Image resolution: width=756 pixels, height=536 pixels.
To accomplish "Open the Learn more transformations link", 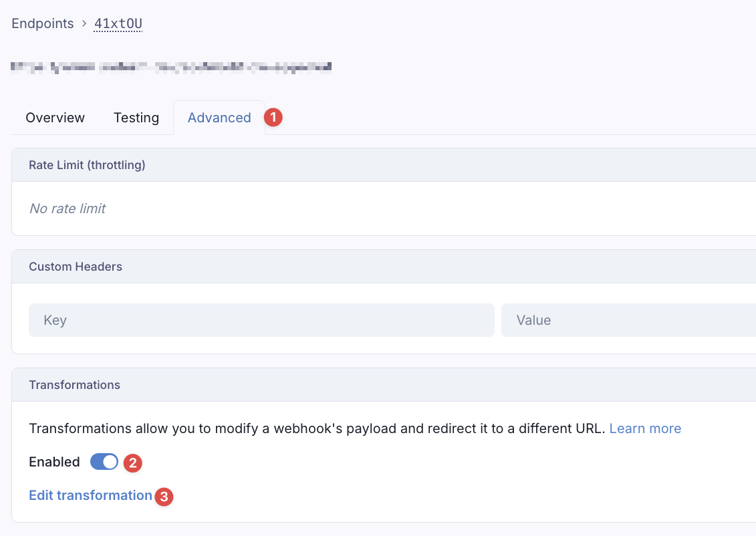I will point(645,428).
